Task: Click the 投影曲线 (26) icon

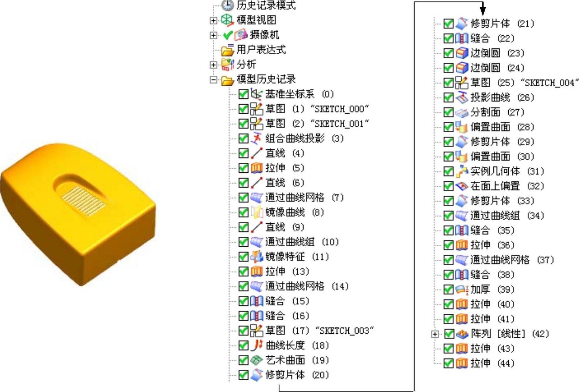Action: coord(462,97)
